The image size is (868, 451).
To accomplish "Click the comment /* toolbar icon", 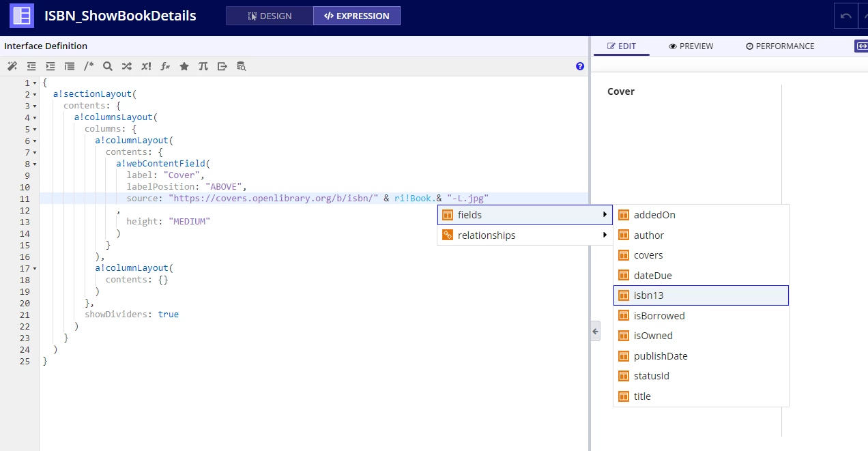I will point(89,66).
